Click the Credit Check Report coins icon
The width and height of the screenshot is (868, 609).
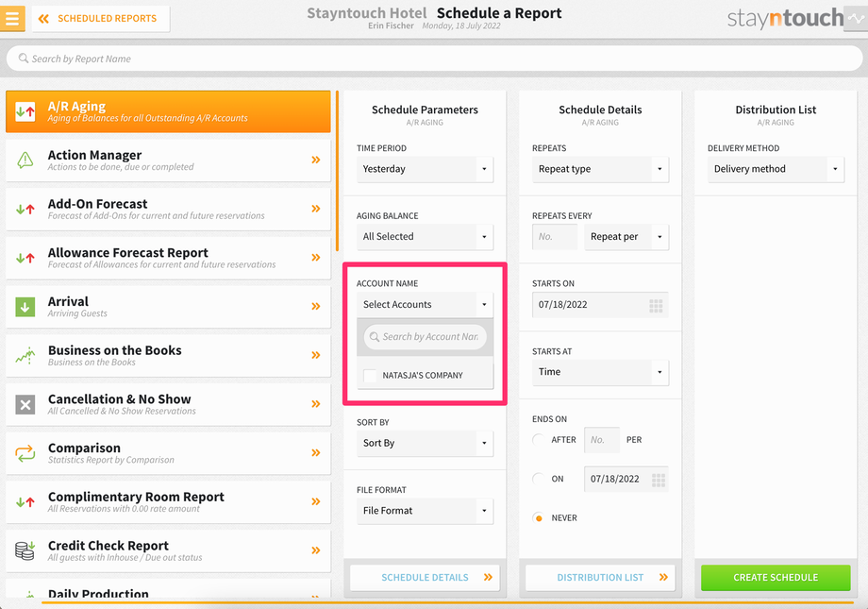click(x=25, y=550)
